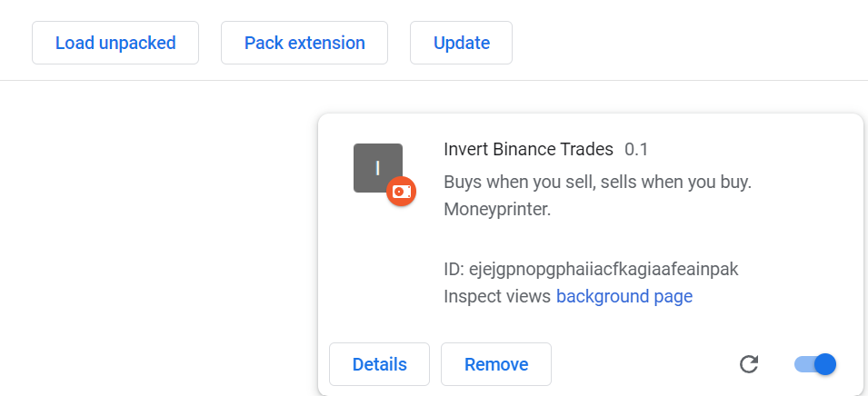This screenshot has width=868, height=396.
Task: Click the 'ID:' label before the extension ID
Action: coord(454,270)
